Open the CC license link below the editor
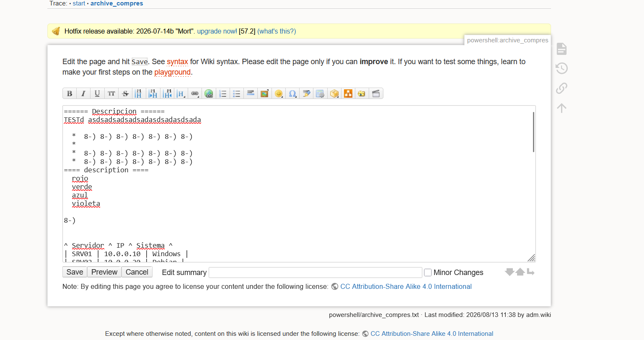Viewport: 644px width, 340px height. tap(406, 286)
